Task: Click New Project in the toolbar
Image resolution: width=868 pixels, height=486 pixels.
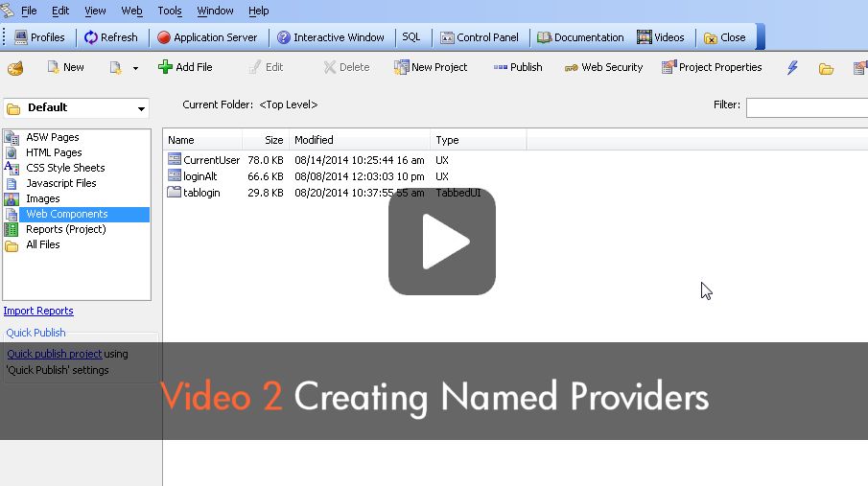Action: pyautogui.click(x=430, y=67)
